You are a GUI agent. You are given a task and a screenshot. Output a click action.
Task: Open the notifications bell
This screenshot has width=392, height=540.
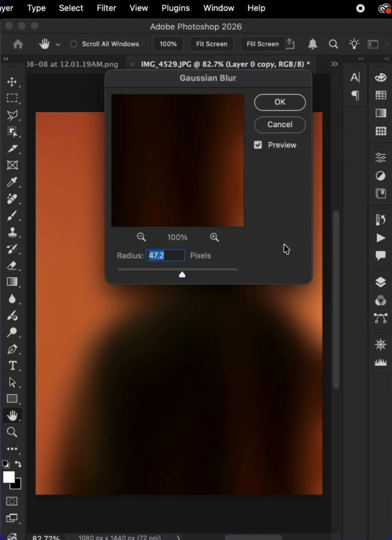312,44
